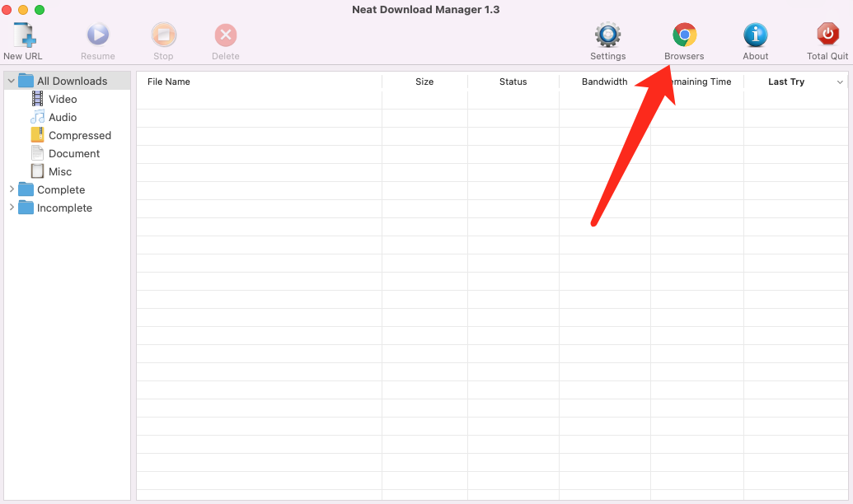Click the New URL toolbar icon
Image resolution: width=853 pixels, height=504 pixels.
coord(24,35)
